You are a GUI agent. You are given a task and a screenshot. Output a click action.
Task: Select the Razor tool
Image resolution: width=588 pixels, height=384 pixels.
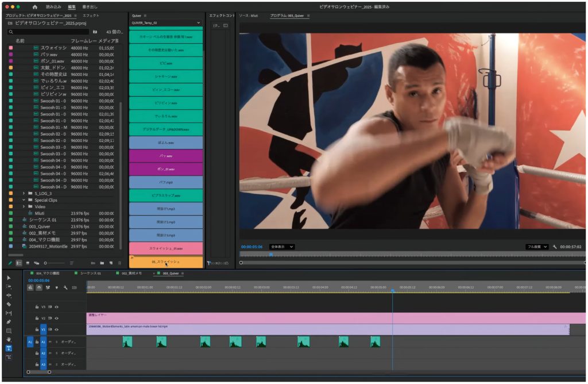(9, 304)
